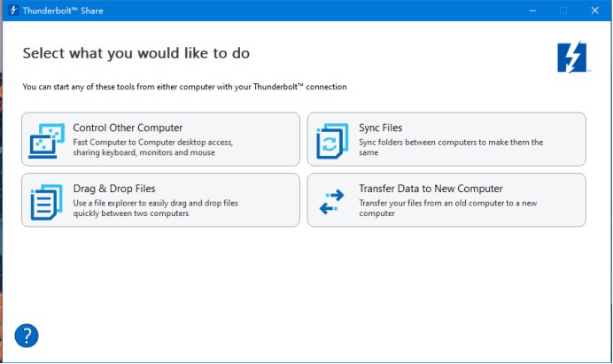Click the transfer from old computer description
This screenshot has height=364, width=613.
pos(448,208)
